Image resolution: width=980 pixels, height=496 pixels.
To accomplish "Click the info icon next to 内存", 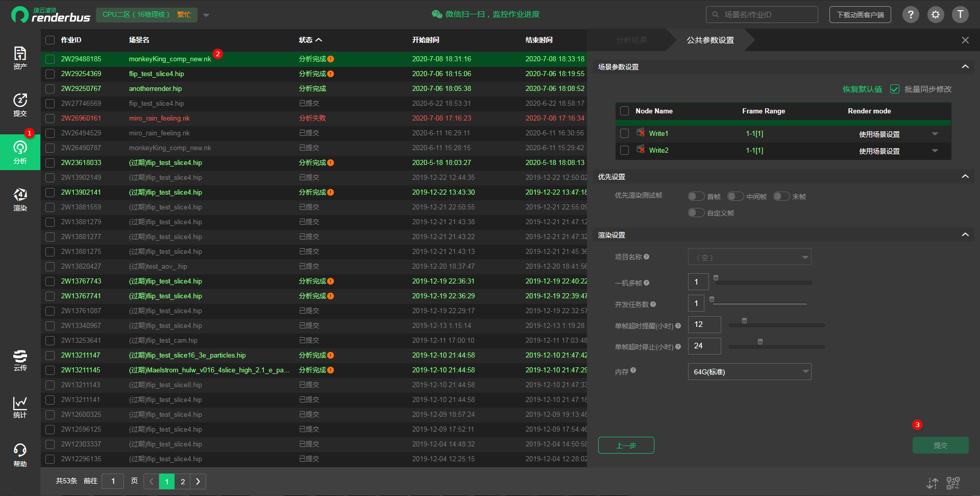I will [x=633, y=370].
